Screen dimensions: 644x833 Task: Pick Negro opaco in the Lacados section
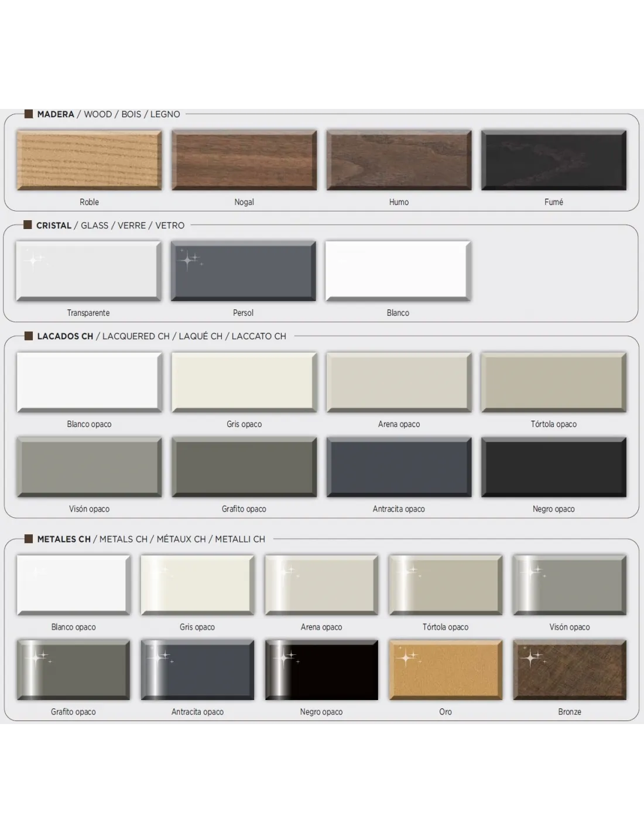pos(553,467)
